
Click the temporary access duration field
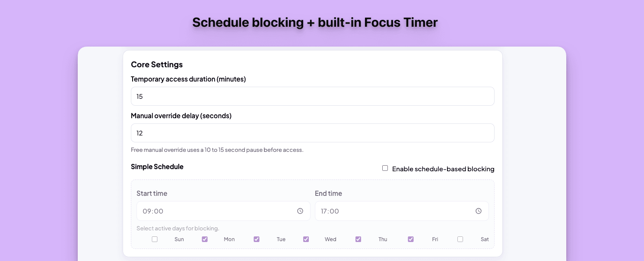tap(312, 96)
